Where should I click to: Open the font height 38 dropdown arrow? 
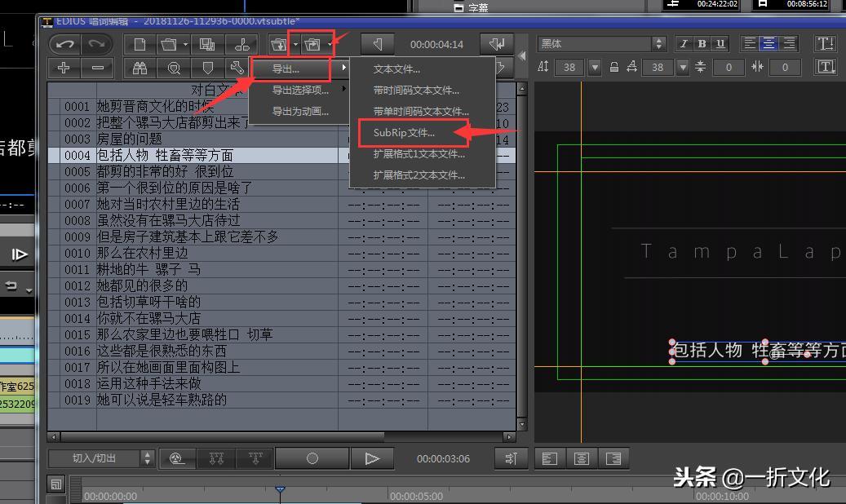pyautogui.click(x=595, y=68)
